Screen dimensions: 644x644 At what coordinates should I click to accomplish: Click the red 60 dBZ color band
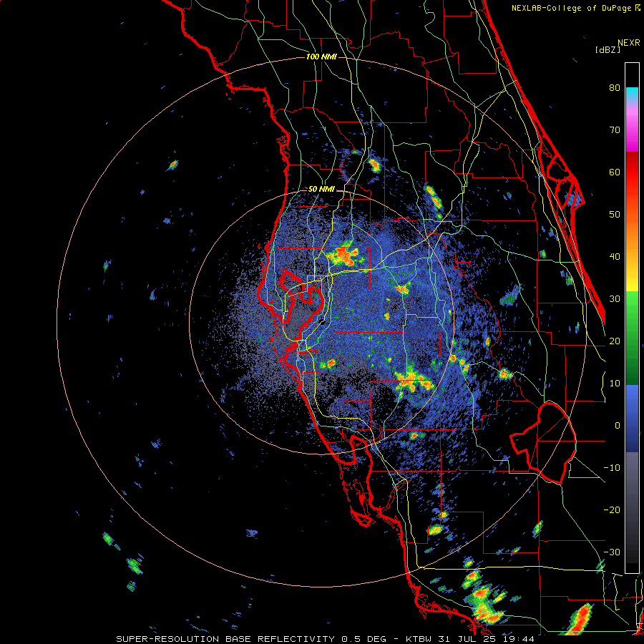(632, 172)
